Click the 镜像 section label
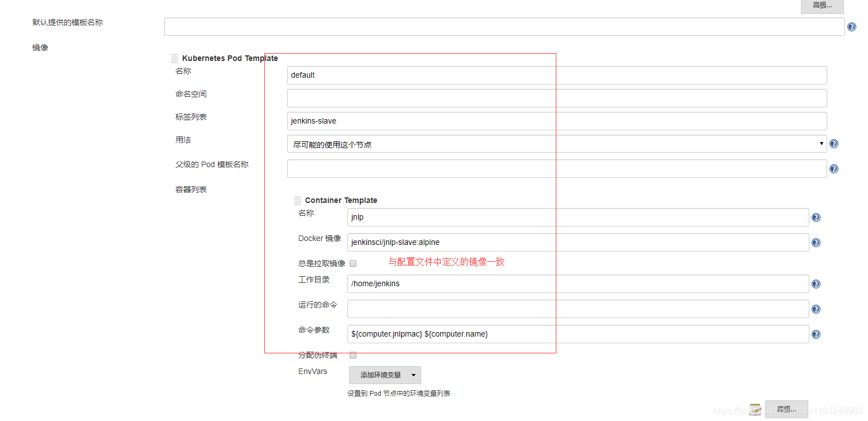This screenshot has width=868, height=421. [x=40, y=48]
